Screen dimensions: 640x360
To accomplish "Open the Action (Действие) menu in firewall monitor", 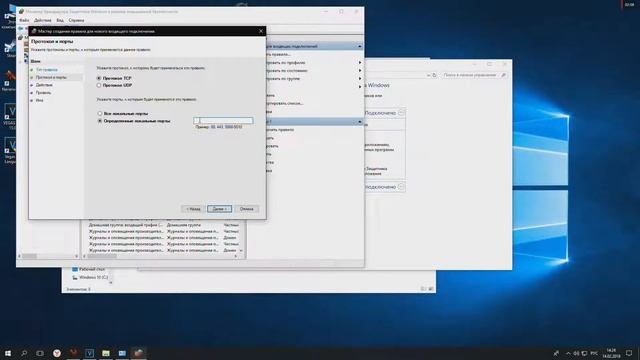I will (x=42, y=20).
